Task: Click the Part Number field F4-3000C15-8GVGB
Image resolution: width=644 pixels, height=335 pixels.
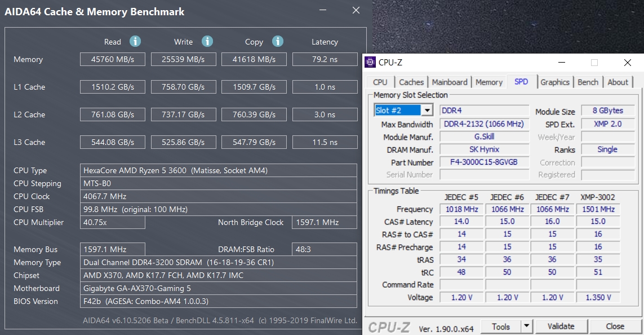Action: (484, 162)
